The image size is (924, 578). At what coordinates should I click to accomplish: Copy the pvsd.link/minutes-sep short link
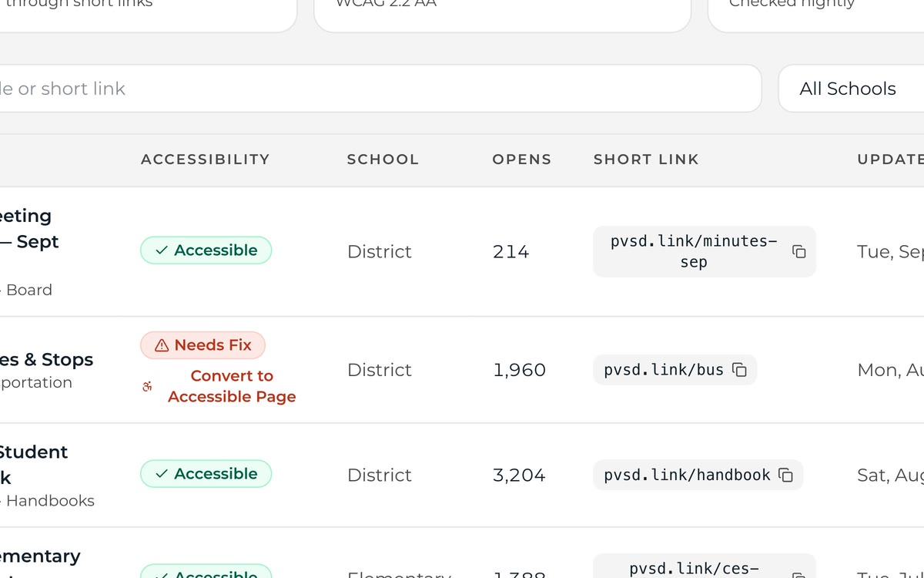pos(799,252)
